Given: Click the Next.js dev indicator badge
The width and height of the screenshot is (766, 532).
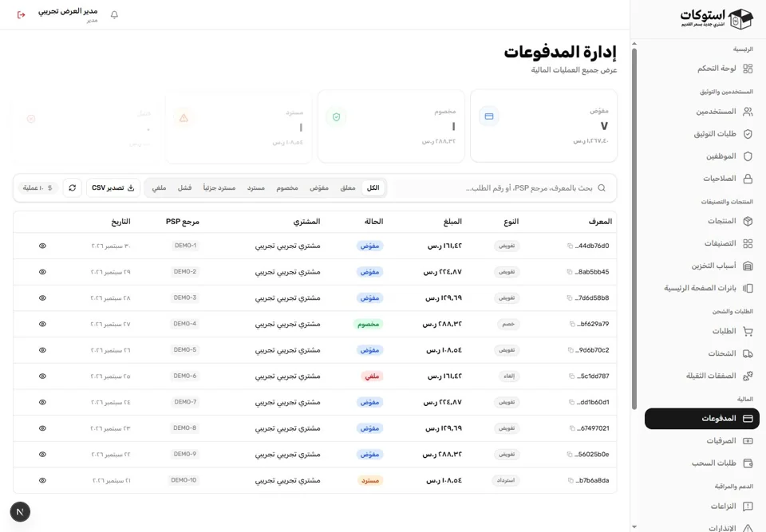Looking at the screenshot, I should pyautogui.click(x=20, y=512).
